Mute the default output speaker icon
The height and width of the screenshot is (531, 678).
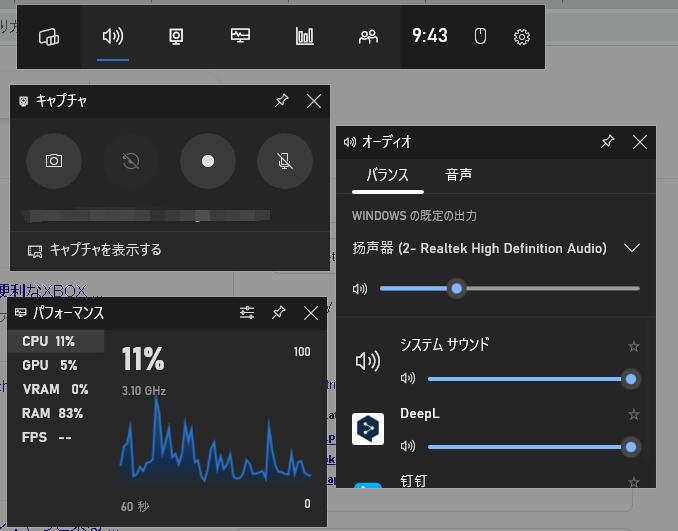(360, 289)
